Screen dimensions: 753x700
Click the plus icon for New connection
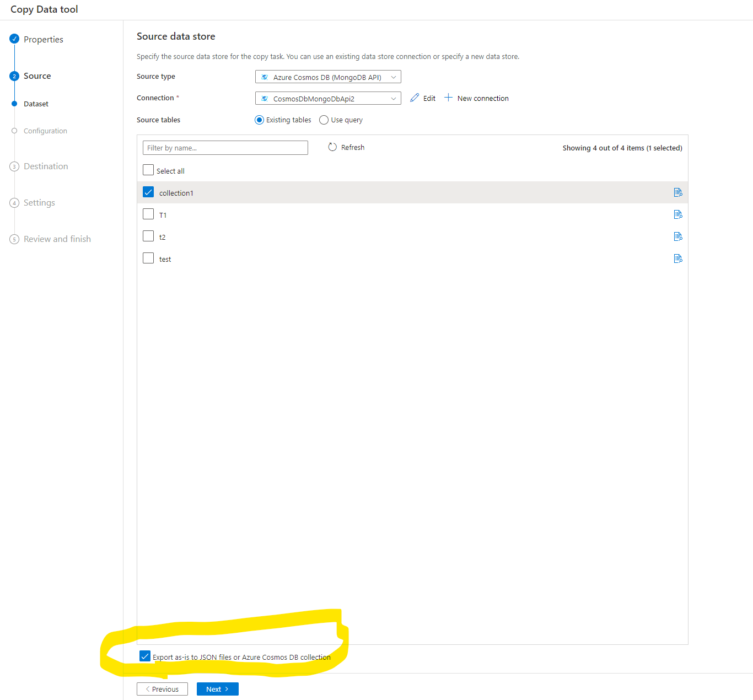point(448,98)
